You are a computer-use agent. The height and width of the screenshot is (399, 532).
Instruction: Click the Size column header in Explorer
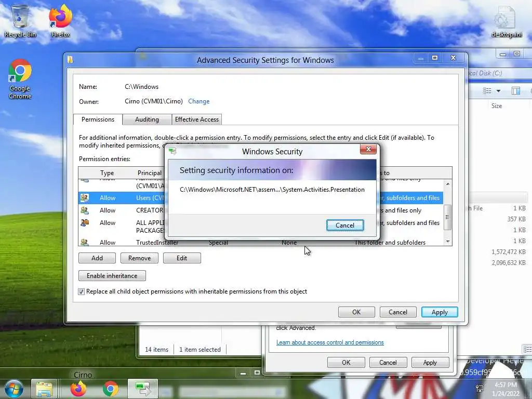(x=497, y=106)
